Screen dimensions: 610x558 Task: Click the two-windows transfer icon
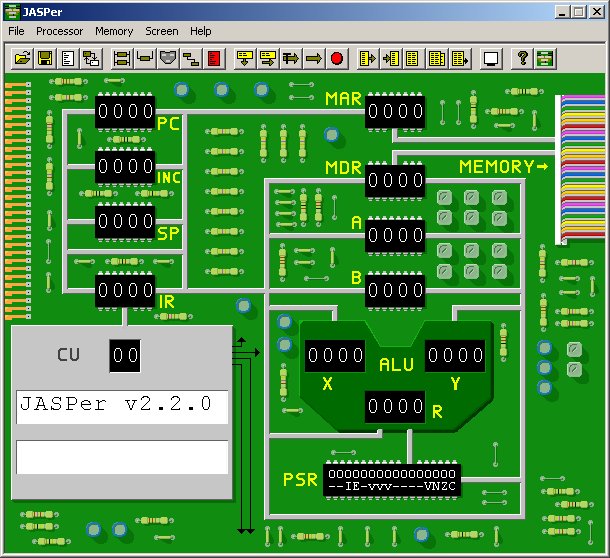91,59
